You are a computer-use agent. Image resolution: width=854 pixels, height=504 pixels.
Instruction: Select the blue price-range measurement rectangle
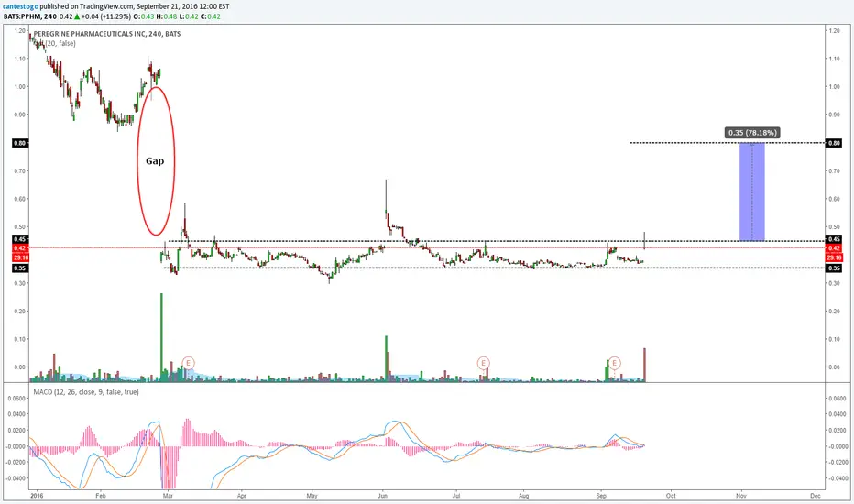pos(751,192)
